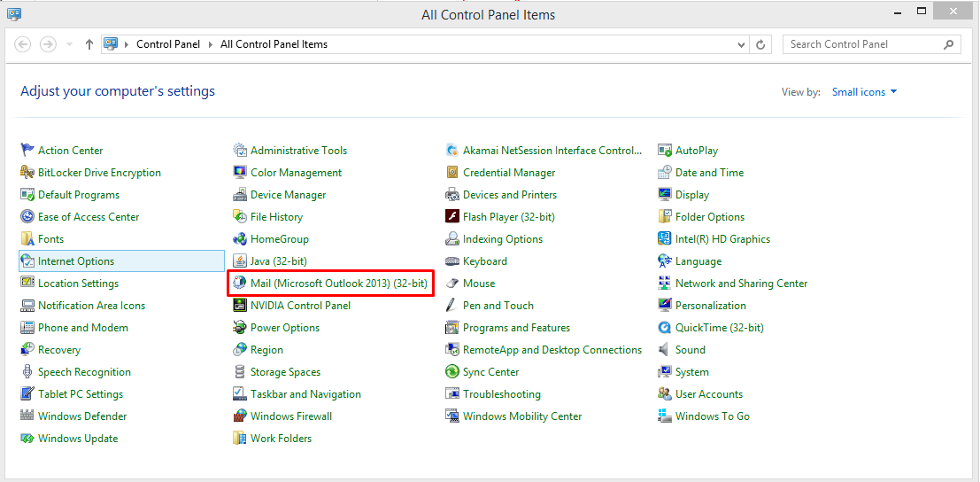Expand chevron after Control Panel breadcrumb

tap(211, 44)
